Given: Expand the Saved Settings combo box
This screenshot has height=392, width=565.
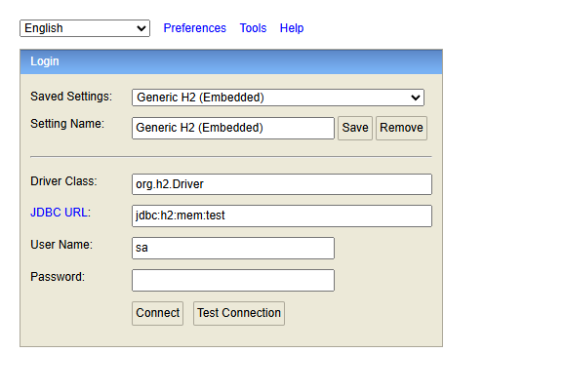Looking at the screenshot, I should [278, 98].
